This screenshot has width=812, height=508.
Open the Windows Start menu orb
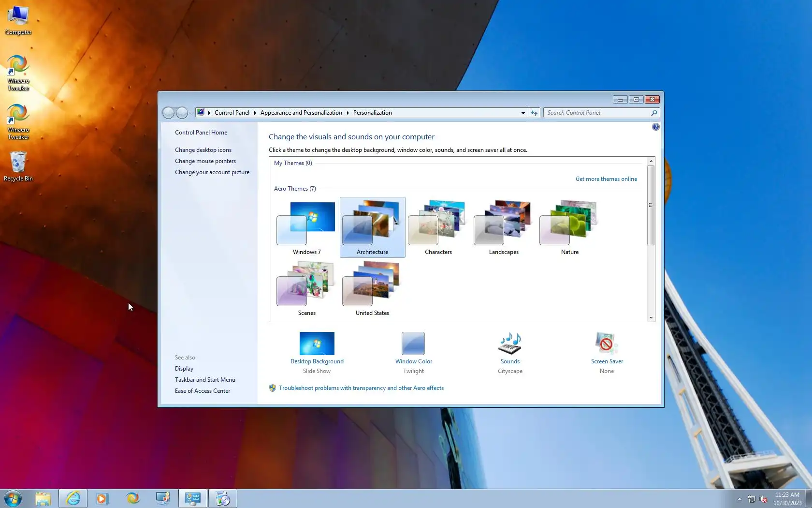[13, 498]
